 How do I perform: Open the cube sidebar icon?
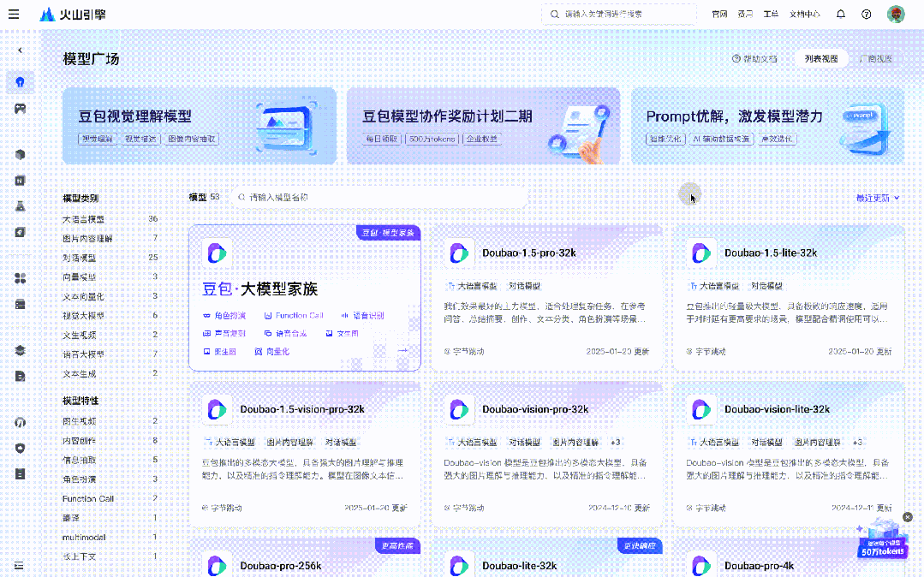tap(20, 154)
